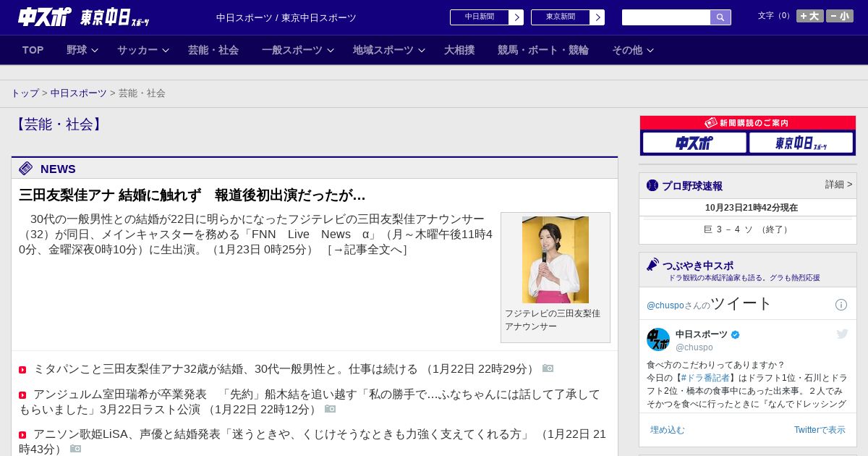Click the arrow next to 東京新聞
868x456 pixels.
click(597, 17)
